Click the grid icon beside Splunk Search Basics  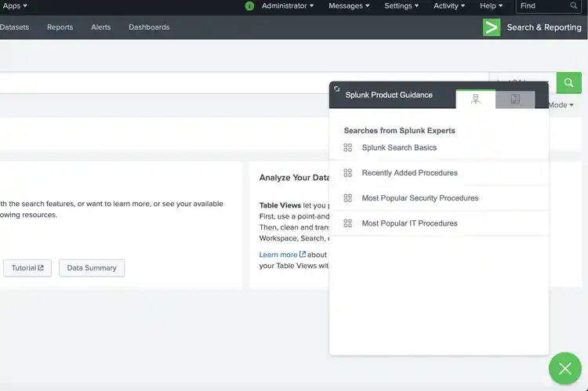tap(348, 147)
